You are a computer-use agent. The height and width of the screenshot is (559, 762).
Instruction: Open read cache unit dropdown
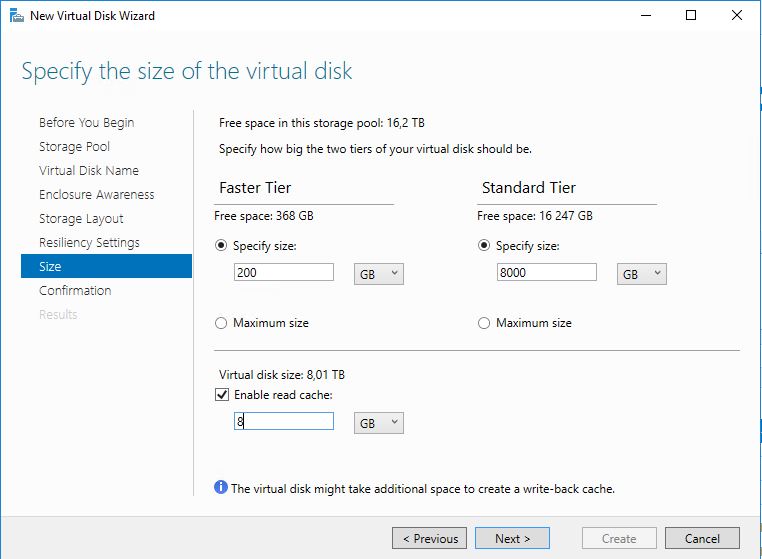point(379,423)
